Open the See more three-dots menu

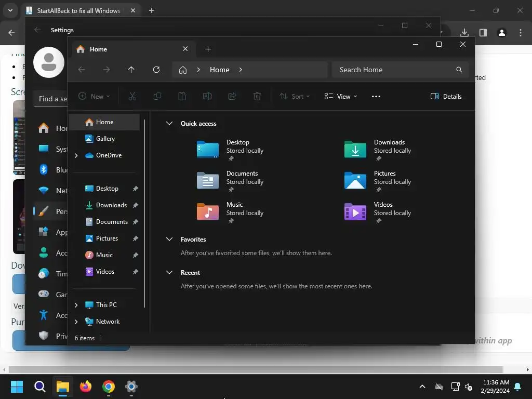click(x=376, y=96)
